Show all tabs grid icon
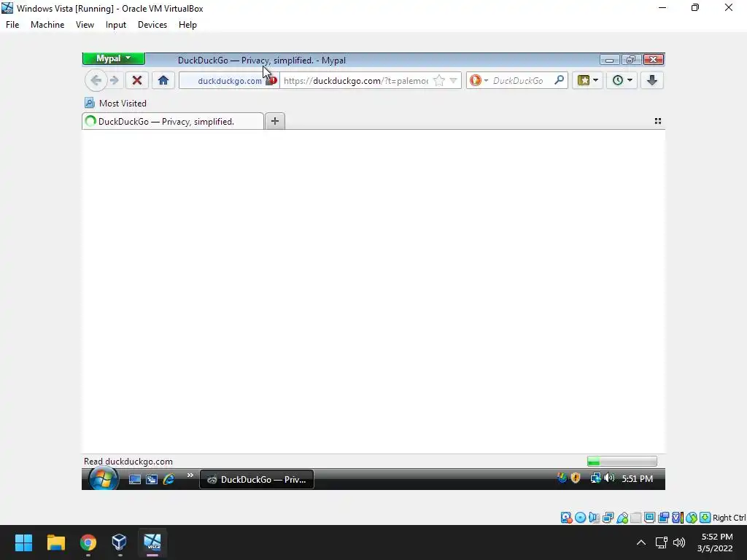Screen dimensions: 747x560 [658, 121]
